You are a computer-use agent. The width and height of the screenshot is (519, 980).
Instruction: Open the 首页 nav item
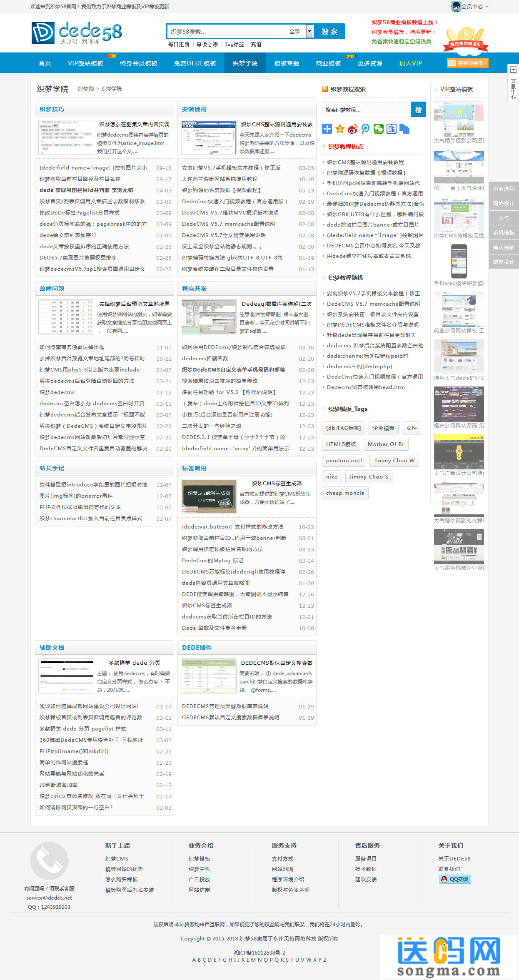[45, 63]
